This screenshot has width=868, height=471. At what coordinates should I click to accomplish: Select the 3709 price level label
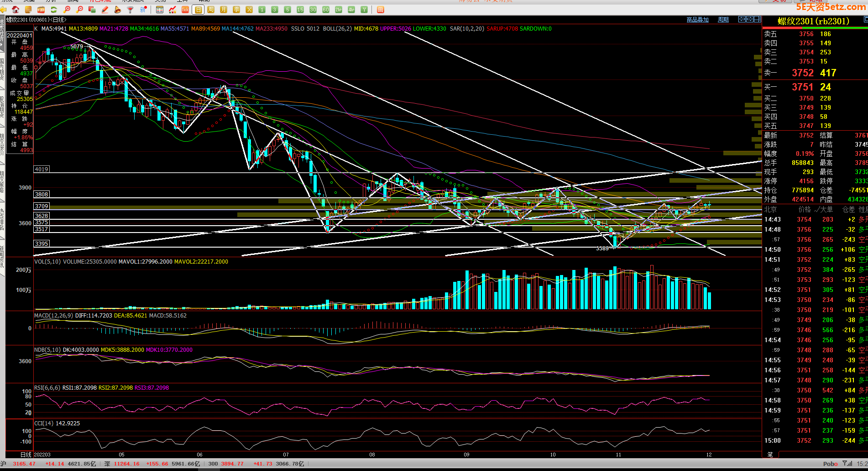42,206
